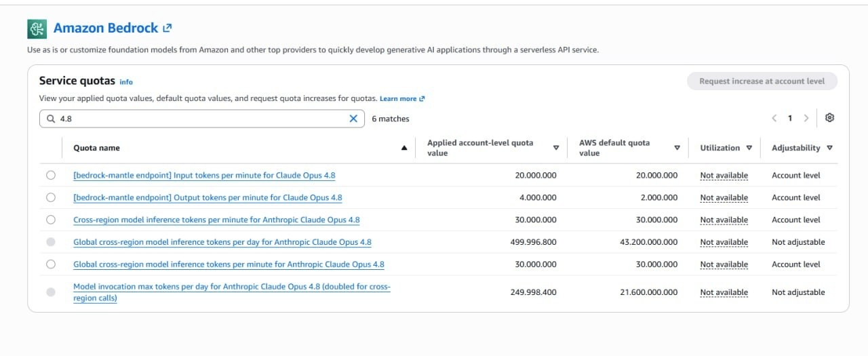Open bedrock-mantle Input tokens per minute quota
The image size is (868, 356).
[x=204, y=175]
